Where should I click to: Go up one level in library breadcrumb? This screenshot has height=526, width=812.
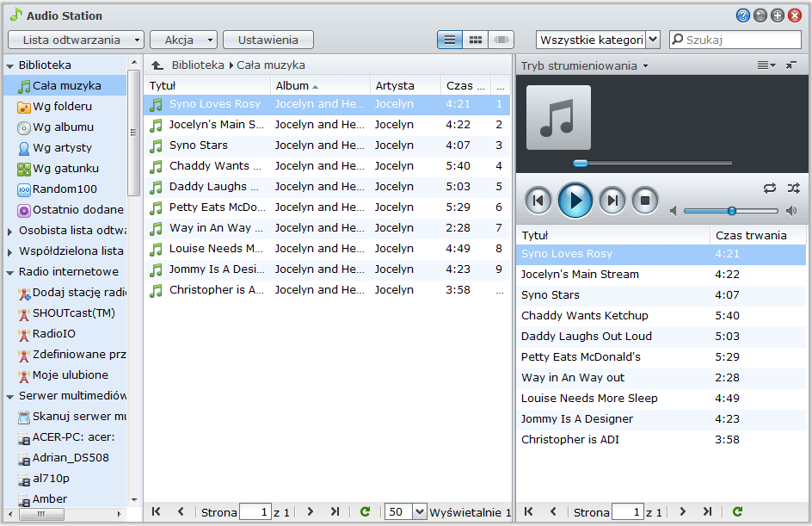157,65
